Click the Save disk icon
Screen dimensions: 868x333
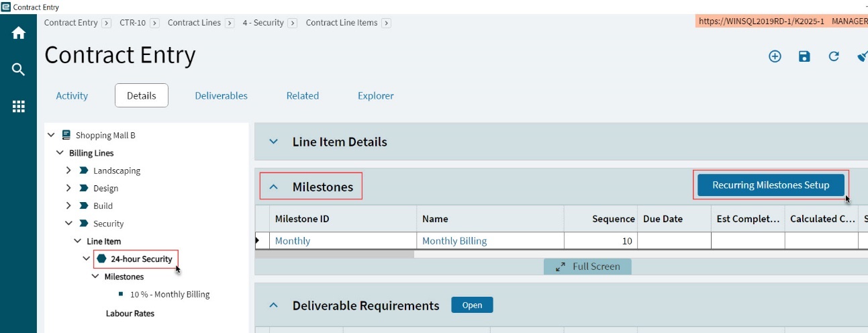(804, 56)
